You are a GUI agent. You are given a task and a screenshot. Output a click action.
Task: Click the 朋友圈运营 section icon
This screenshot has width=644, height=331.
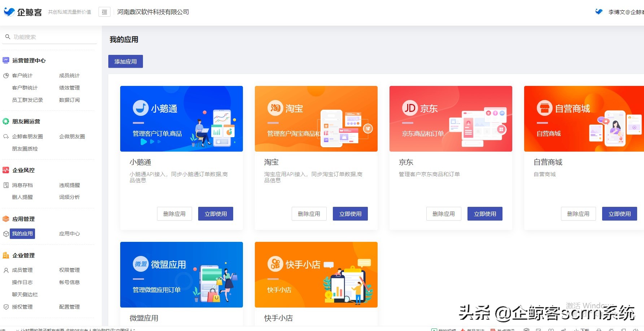tap(6, 121)
